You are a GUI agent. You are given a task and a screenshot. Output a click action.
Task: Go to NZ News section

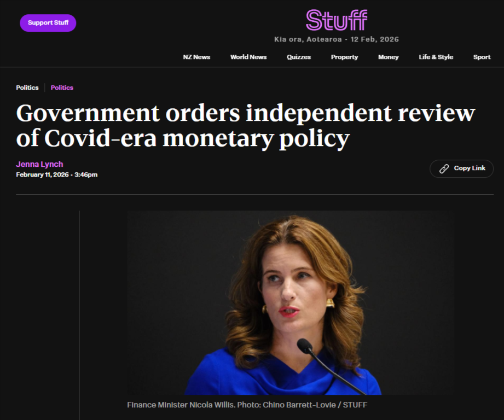(x=196, y=57)
